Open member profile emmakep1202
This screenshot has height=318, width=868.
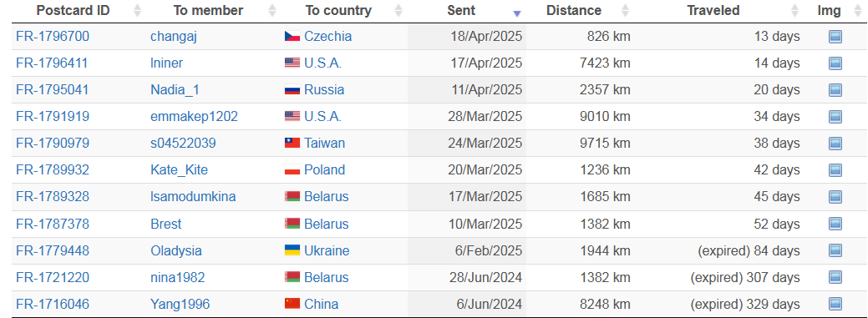[x=195, y=117]
